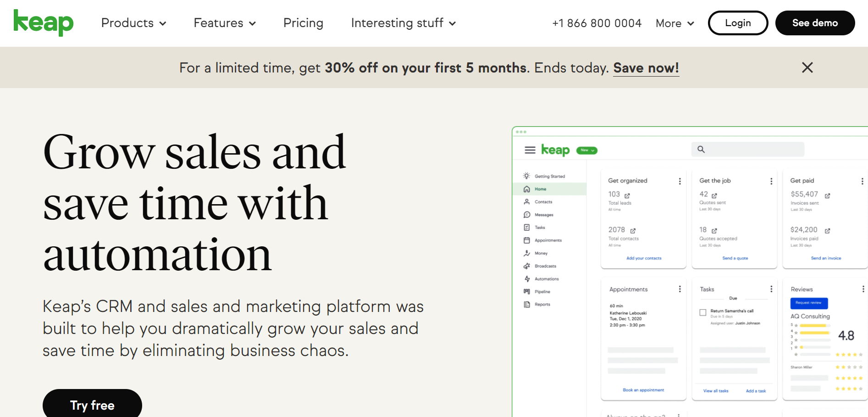Open the Interesting stuff dropdown
This screenshot has height=417, width=868.
[x=404, y=23]
